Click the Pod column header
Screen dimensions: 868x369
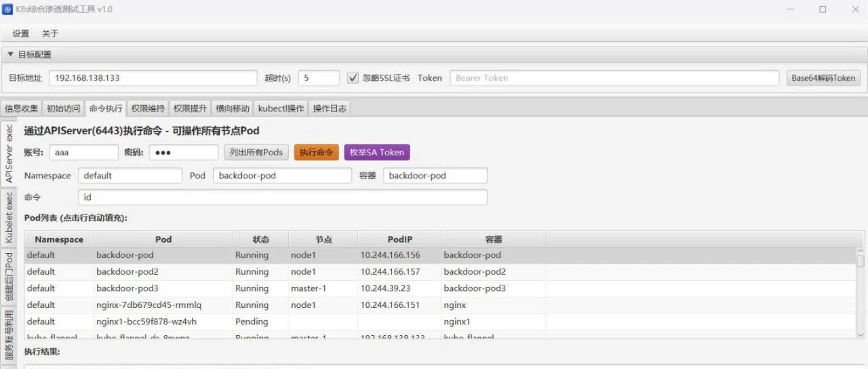(x=163, y=239)
